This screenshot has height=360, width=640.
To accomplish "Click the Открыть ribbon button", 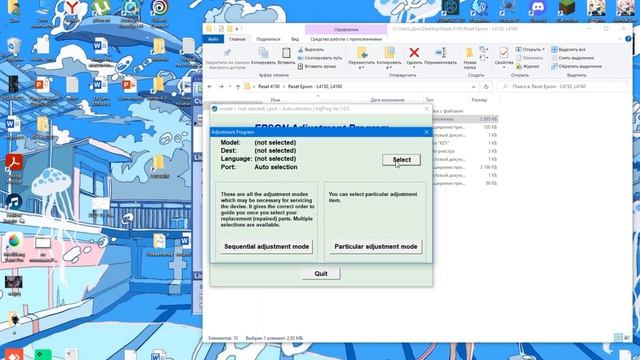I will pos(529,49).
